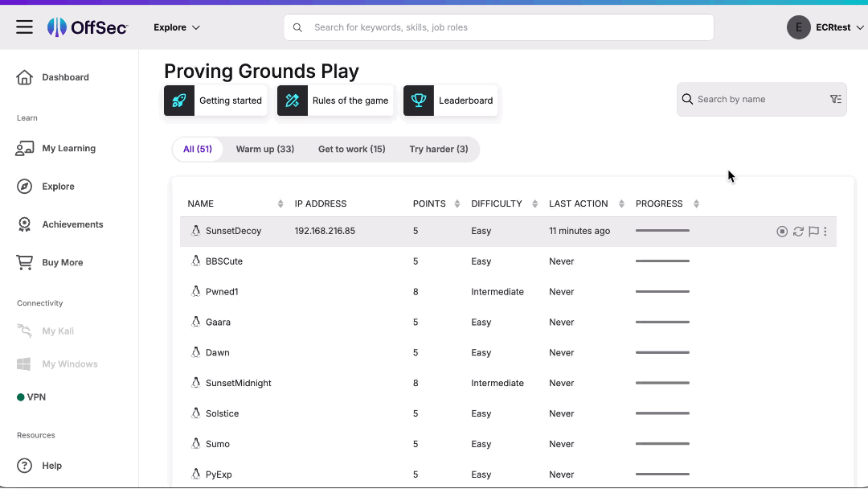Click the Getting started rocket icon
Screen dimensions: 868x489
(x=178, y=101)
